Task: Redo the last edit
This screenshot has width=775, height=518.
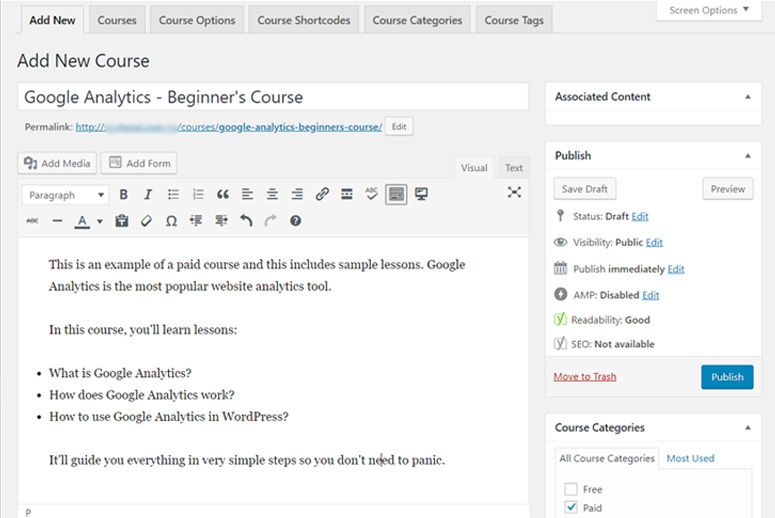Action: (270, 221)
